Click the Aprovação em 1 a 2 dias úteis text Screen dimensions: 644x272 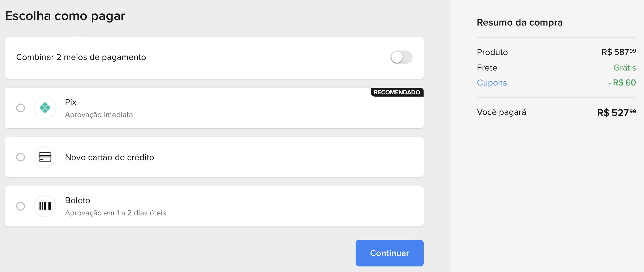pos(115,213)
